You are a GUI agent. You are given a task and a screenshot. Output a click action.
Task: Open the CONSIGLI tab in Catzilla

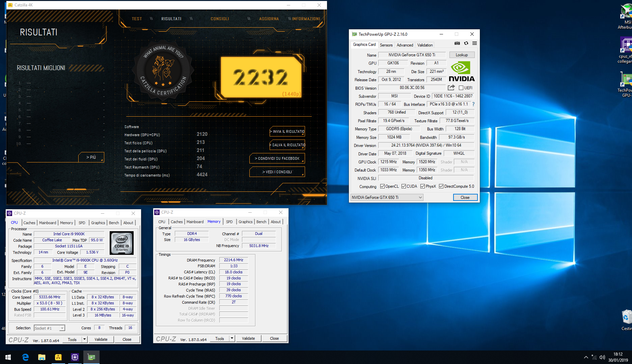(x=220, y=19)
